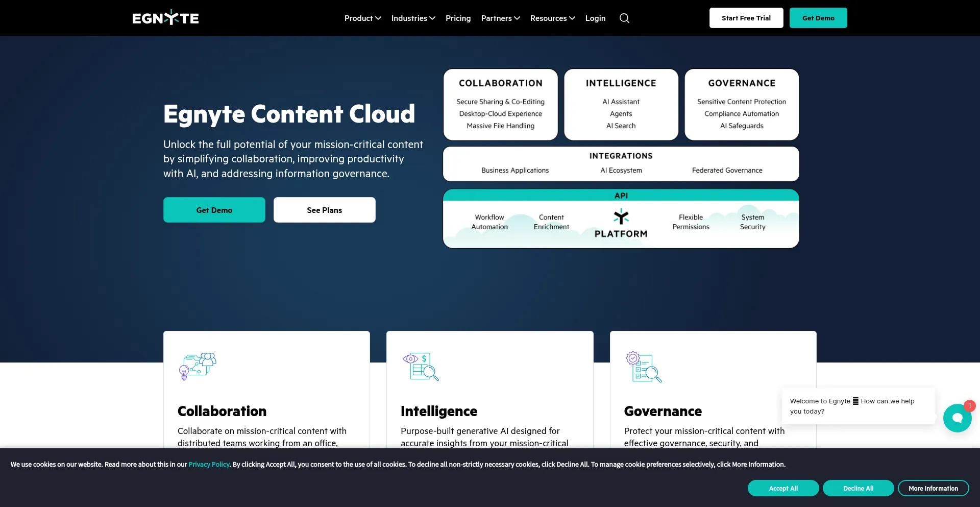Click Business Applications text
The width and height of the screenshot is (980, 507).
tap(515, 170)
